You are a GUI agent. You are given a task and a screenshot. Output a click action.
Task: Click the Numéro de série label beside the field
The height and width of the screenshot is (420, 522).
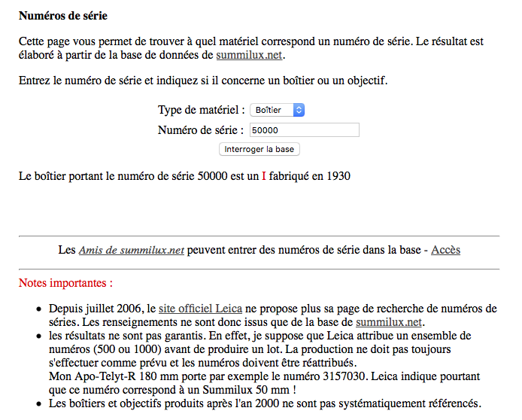click(201, 130)
